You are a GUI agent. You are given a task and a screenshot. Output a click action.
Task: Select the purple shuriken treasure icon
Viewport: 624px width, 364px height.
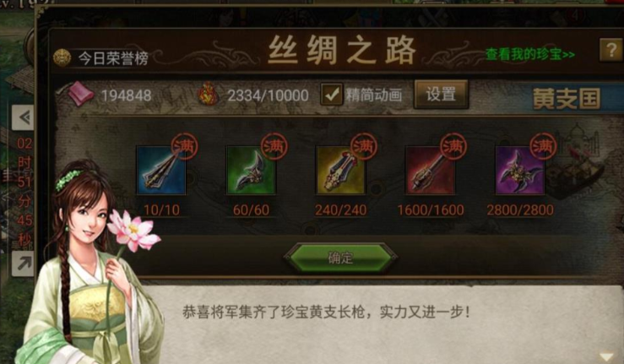tap(520, 170)
